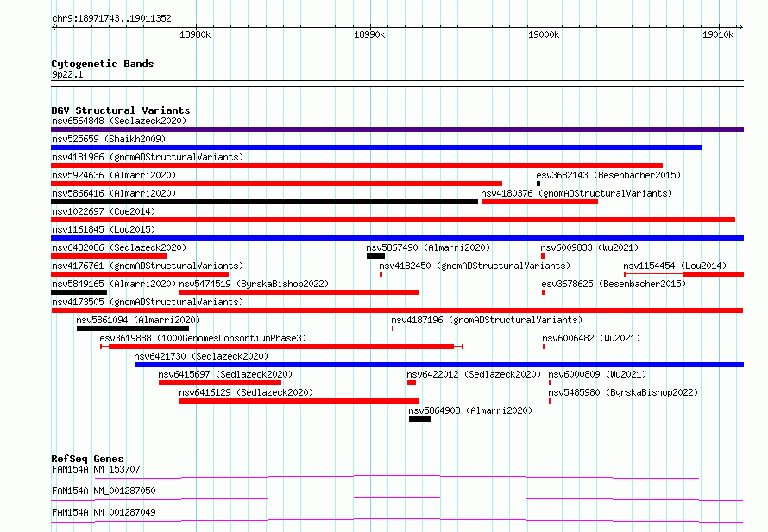
Task: Select nsv6006482 (Wu2021) label
Action: (591, 338)
